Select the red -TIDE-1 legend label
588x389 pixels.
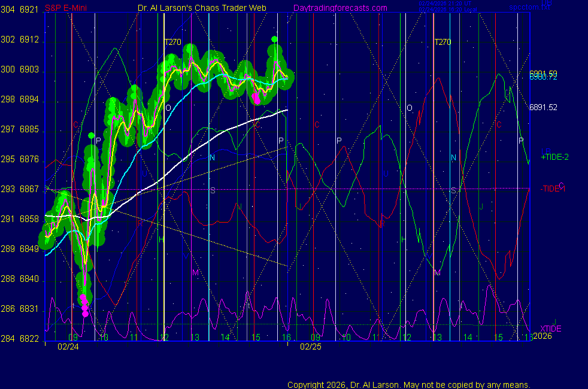click(553, 189)
